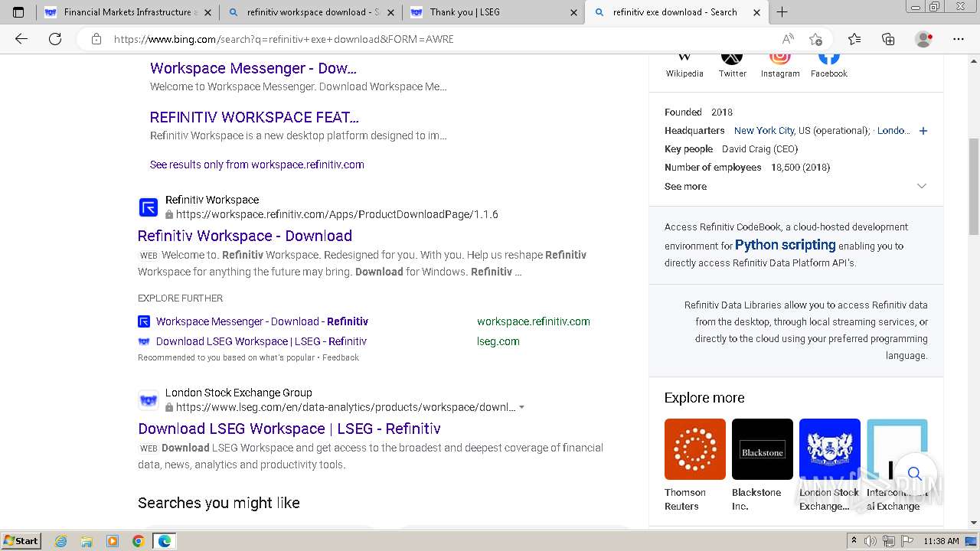Viewport: 980px width, 551px height.
Task: Open the Favorites list
Action: coord(854,39)
